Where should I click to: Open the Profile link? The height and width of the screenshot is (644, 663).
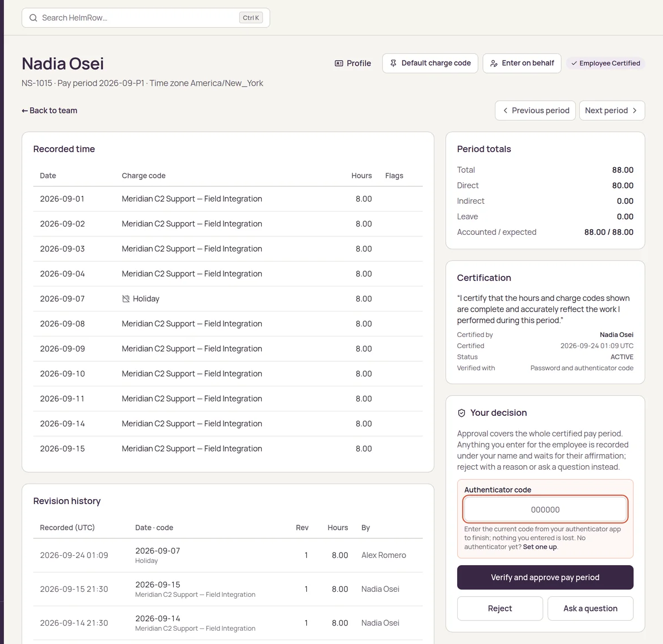[353, 63]
